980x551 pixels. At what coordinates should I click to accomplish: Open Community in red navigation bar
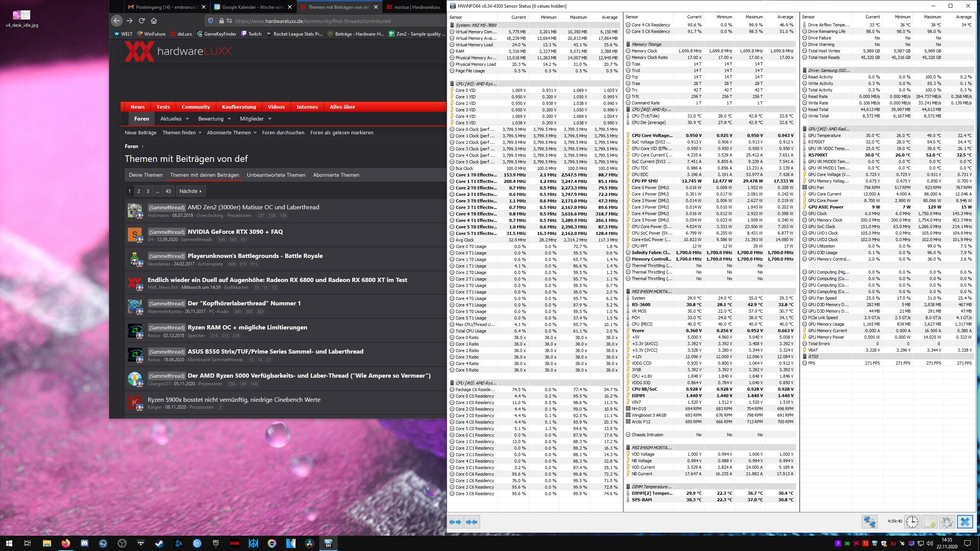point(196,107)
